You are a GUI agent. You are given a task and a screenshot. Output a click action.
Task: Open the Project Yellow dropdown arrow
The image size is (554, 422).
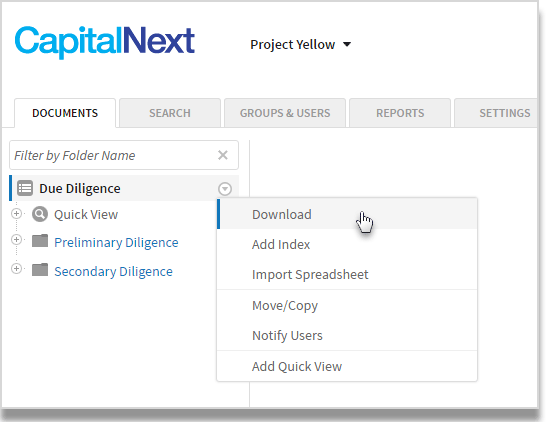(347, 44)
